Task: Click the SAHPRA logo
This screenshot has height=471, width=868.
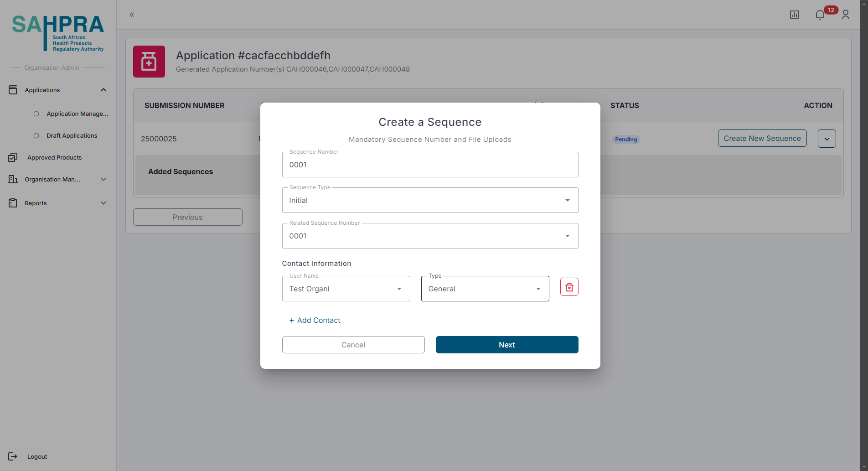Action: coord(58,33)
